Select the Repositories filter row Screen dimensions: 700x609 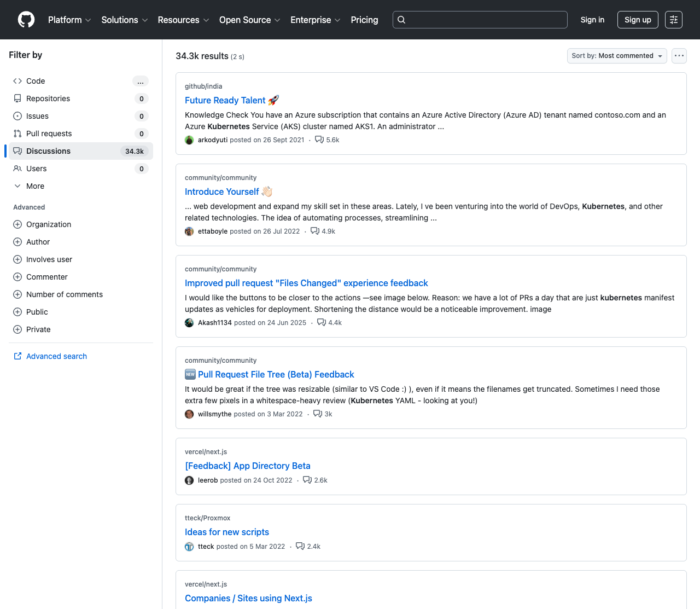coord(81,98)
